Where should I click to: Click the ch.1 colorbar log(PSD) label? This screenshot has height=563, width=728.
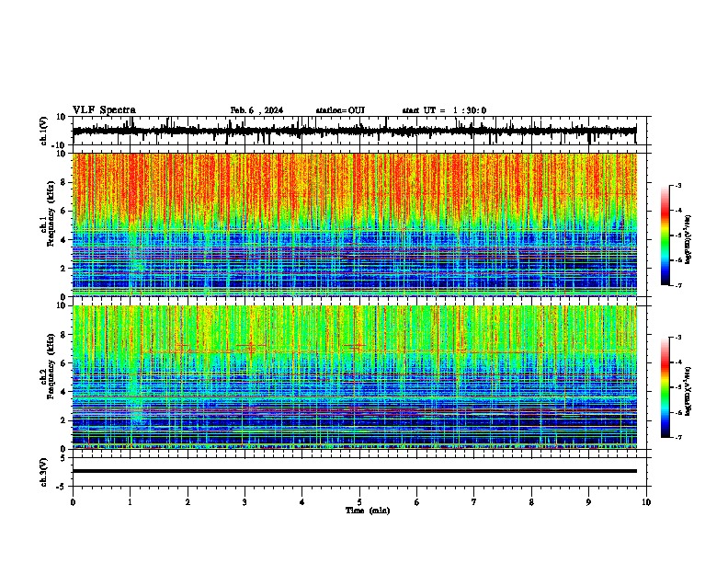[688, 240]
